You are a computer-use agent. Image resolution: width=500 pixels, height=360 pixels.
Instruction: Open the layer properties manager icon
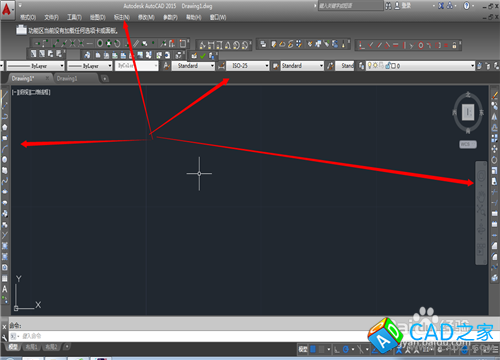(x=361, y=66)
